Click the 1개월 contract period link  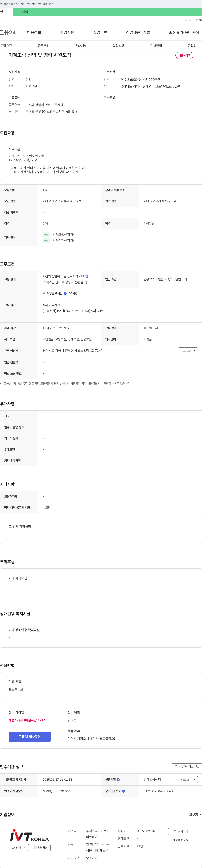[84, 276]
